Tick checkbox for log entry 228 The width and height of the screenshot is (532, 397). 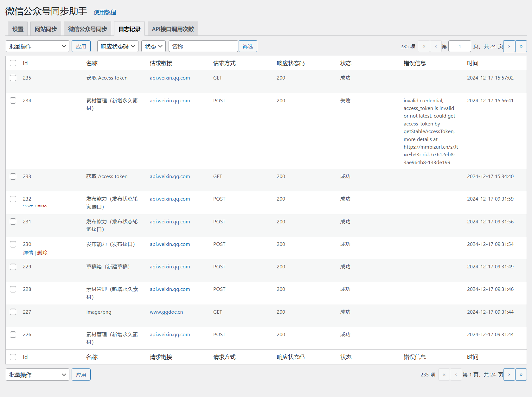tap(13, 289)
